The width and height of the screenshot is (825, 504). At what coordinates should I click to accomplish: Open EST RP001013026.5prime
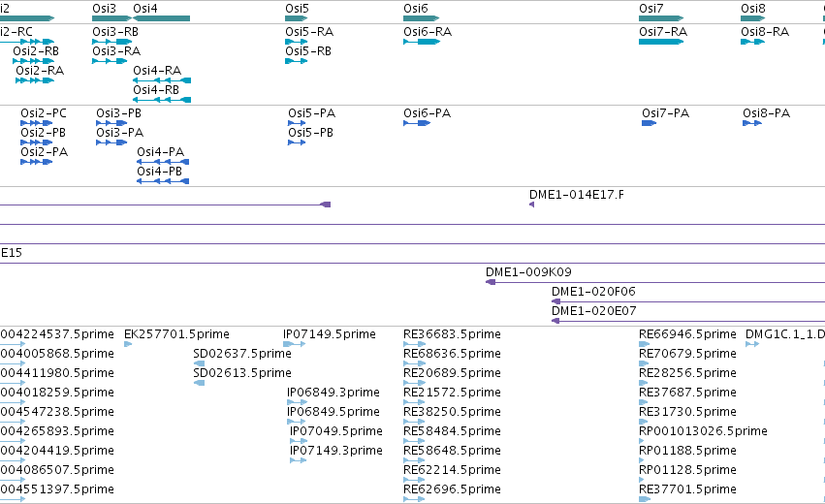click(x=703, y=431)
